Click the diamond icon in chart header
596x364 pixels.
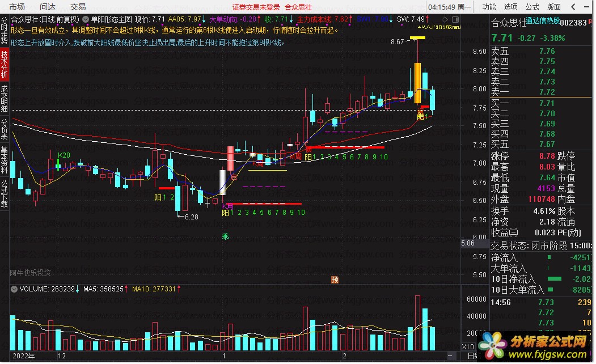pyautogui.click(x=445, y=19)
